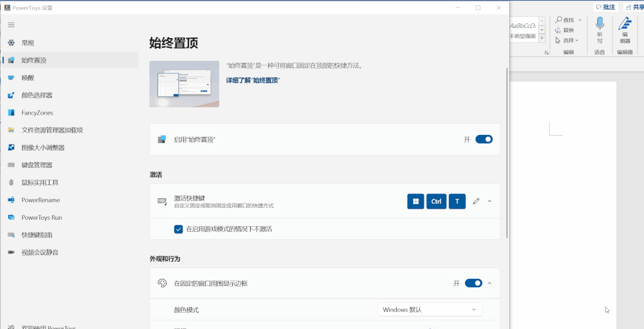Click Word's 选择 select tool
This screenshot has width=644, height=329.
566,40
